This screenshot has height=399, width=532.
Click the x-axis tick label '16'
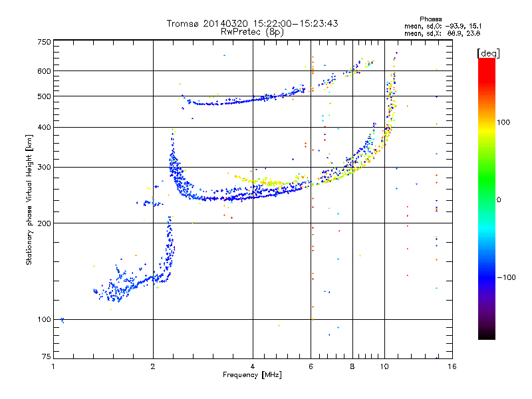452,366
